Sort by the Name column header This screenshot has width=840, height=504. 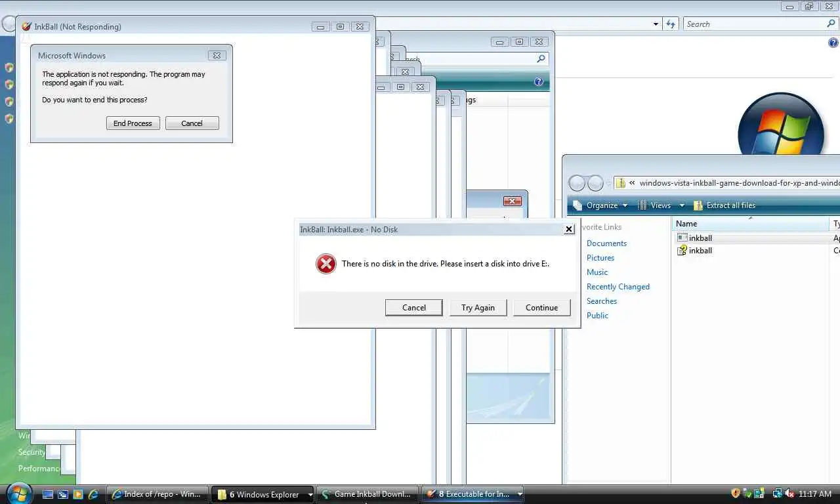[751, 224]
